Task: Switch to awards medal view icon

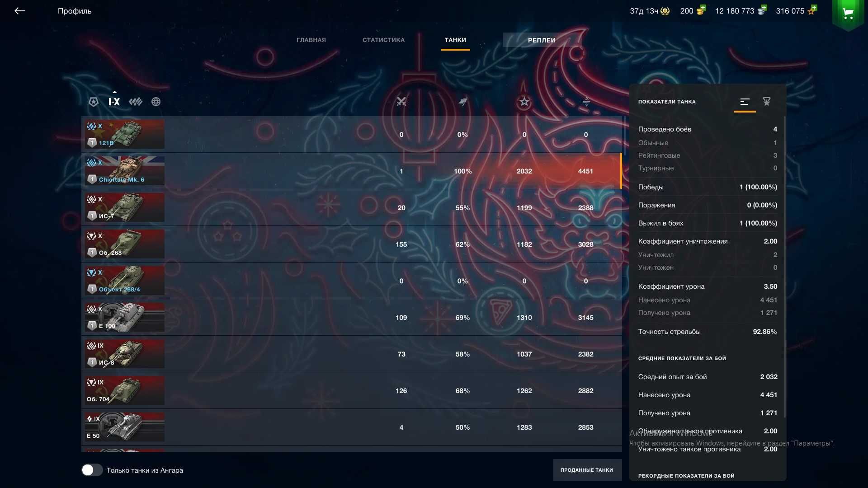Action: (767, 102)
